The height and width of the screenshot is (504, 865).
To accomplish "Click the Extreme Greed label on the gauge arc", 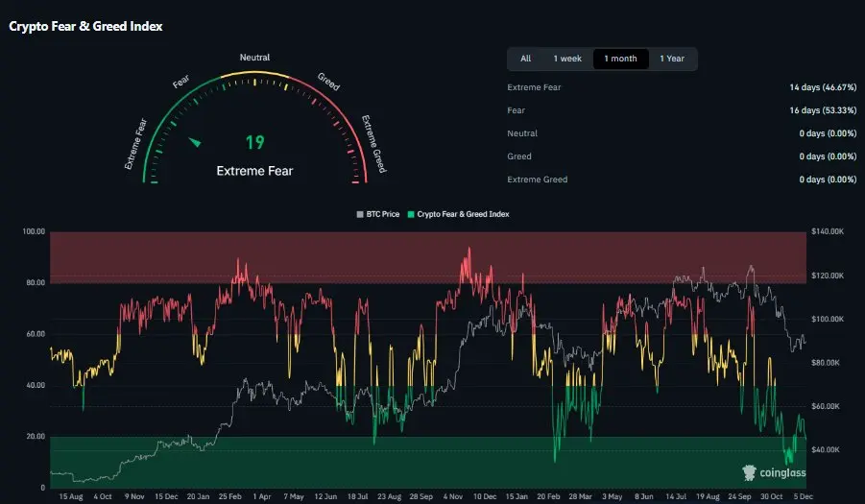I will [x=372, y=144].
